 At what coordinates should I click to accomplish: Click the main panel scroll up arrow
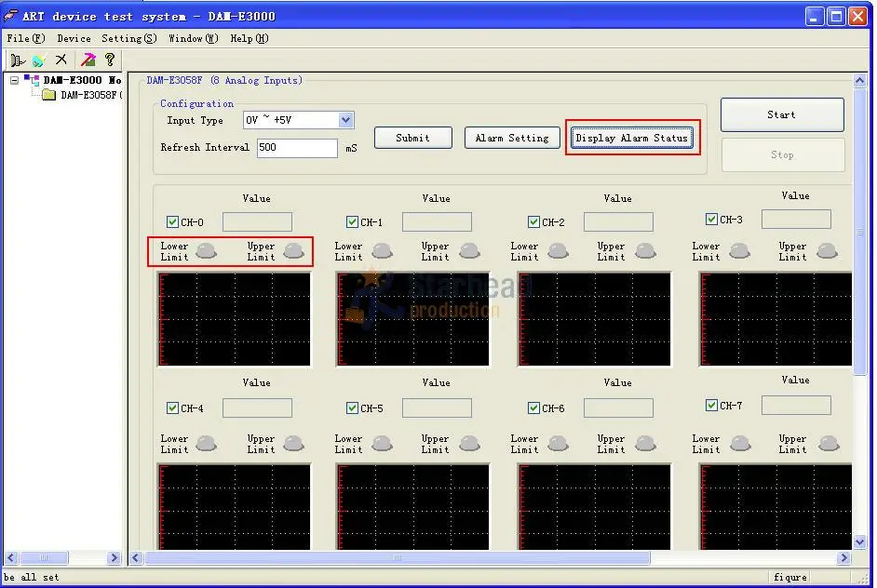[859, 81]
